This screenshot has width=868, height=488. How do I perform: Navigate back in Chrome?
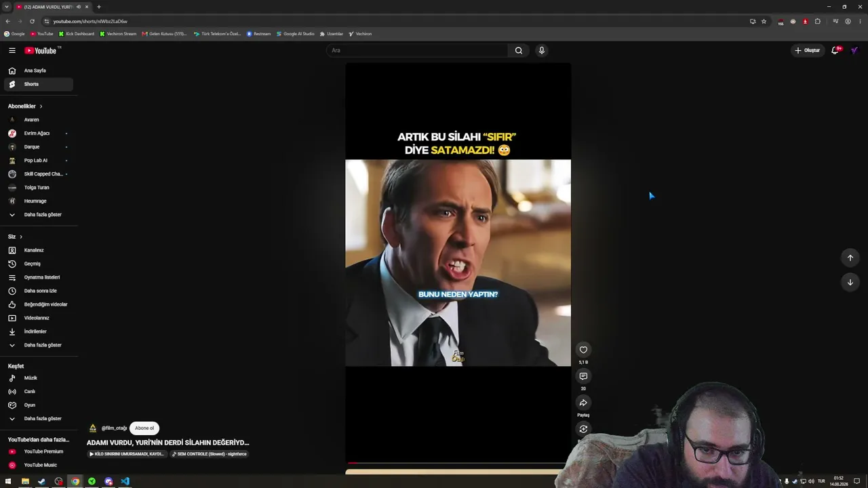tap(7, 21)
